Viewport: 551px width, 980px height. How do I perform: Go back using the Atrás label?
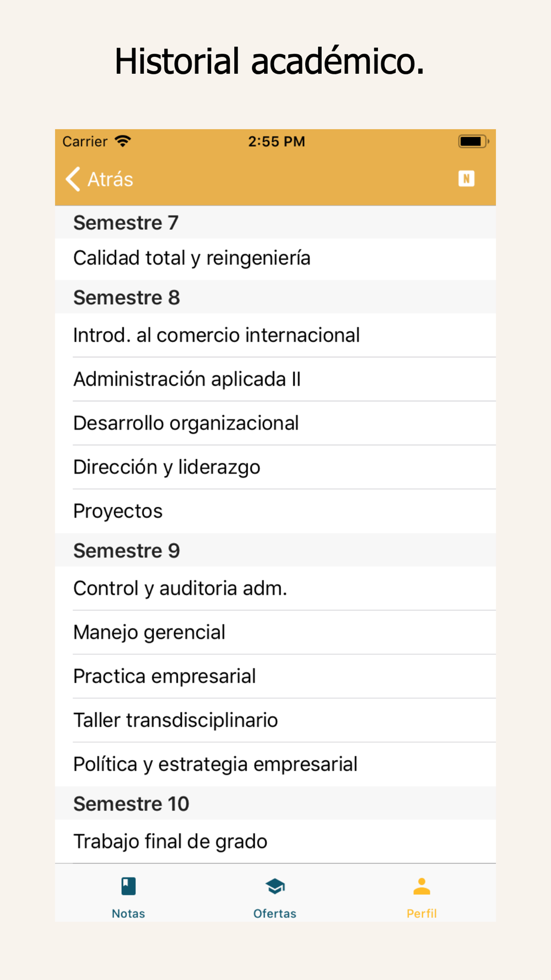pyautogui.click(x=110, y=180)
